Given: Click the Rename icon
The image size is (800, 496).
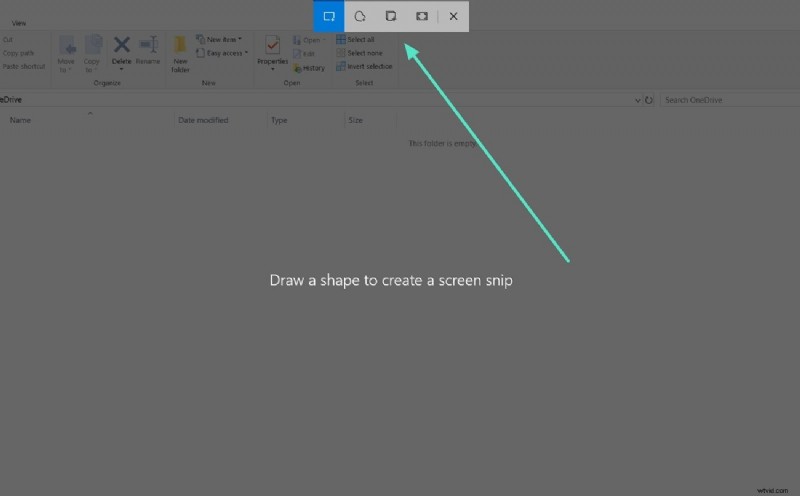Looking at the screenshot, I should coord(148,45).
